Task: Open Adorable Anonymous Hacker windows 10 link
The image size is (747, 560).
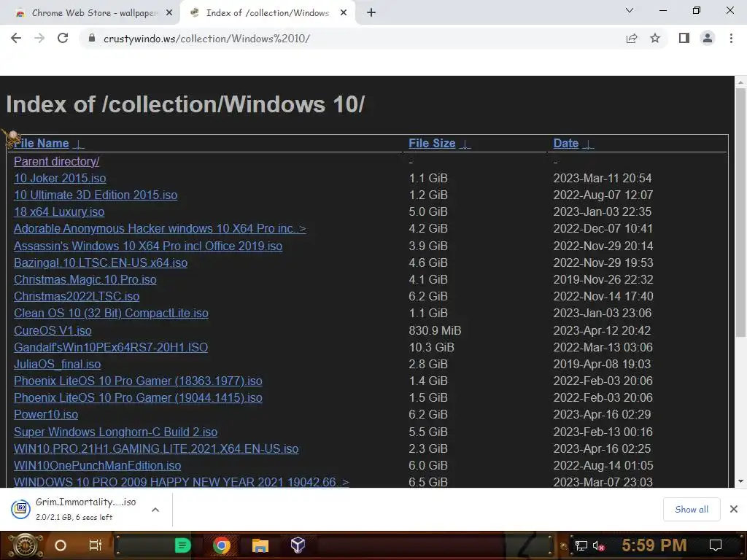Action: click(160, 228)
